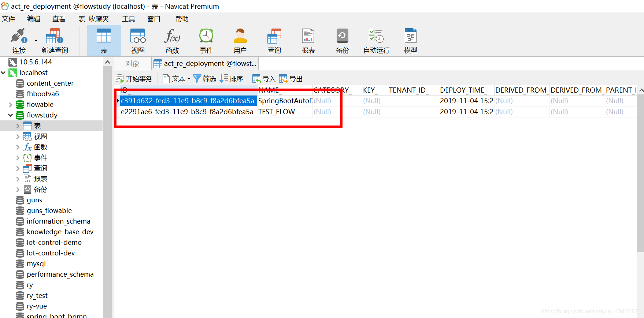Click the left tree panel scroll-up arrow

tap(107, 62)
